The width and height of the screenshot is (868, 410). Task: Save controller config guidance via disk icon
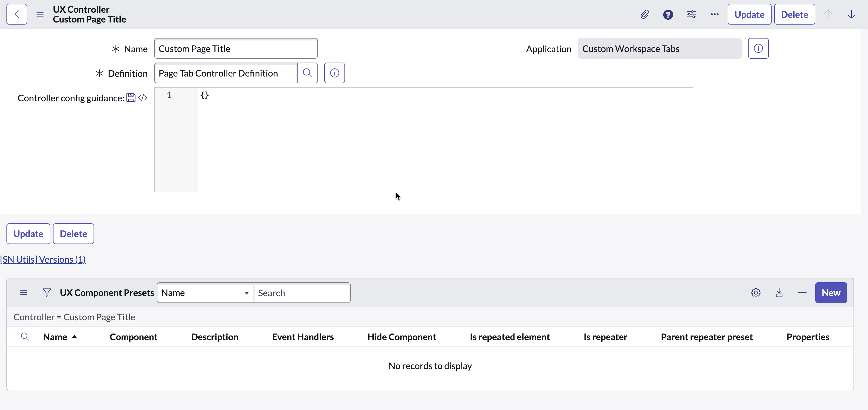pyautogui.click(x=131, y=97)
